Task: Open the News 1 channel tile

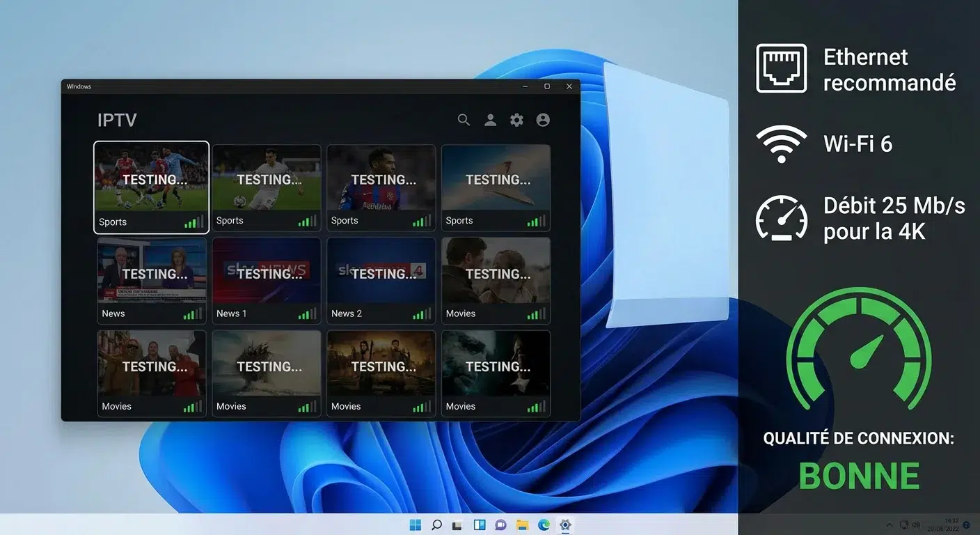Action: point(267,280)
